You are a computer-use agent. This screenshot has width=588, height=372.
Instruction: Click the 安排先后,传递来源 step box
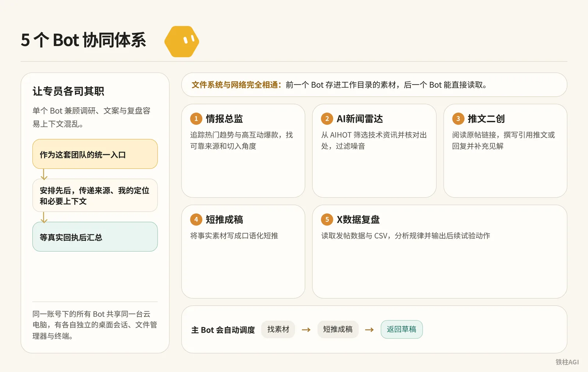[95, 196]
